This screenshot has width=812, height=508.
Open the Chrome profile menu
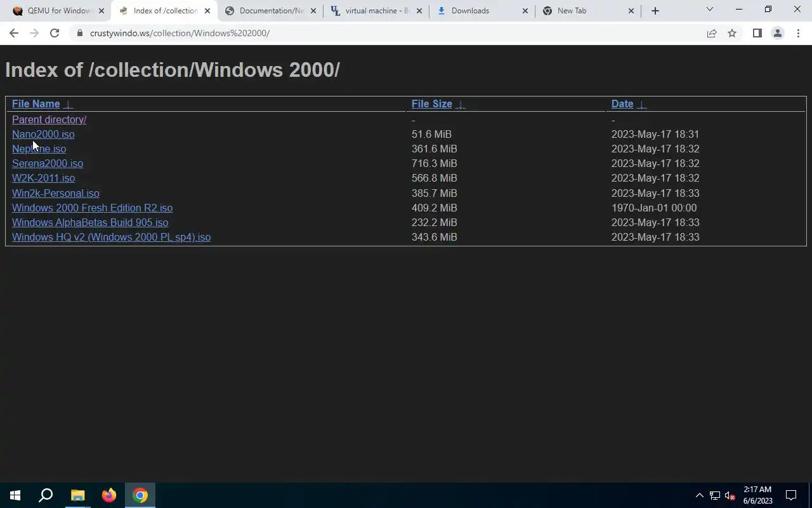[777, 33]
